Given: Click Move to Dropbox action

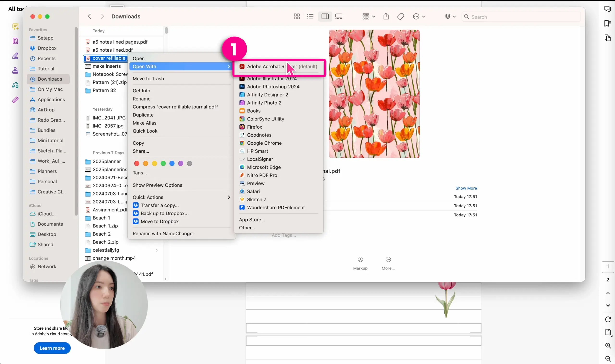Looking at the screenshot, I should pos(181,221).
